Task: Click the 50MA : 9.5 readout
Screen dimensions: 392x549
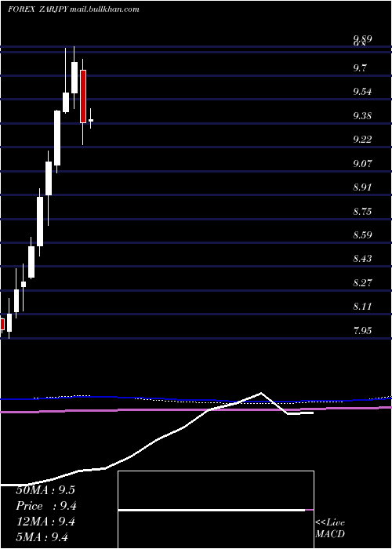Action: pyautogui.click(x=45, y=490)
